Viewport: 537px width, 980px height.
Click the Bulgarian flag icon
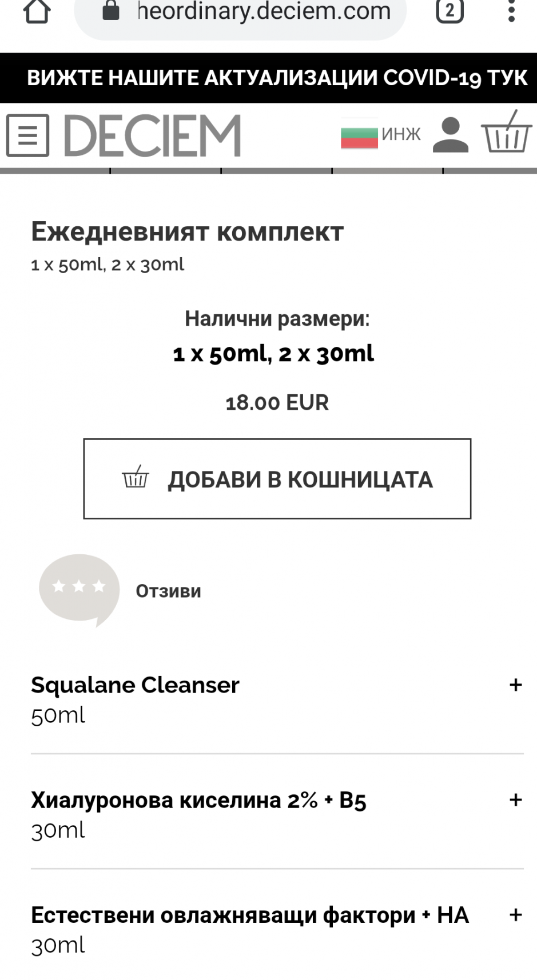click(x=359, y=135)
